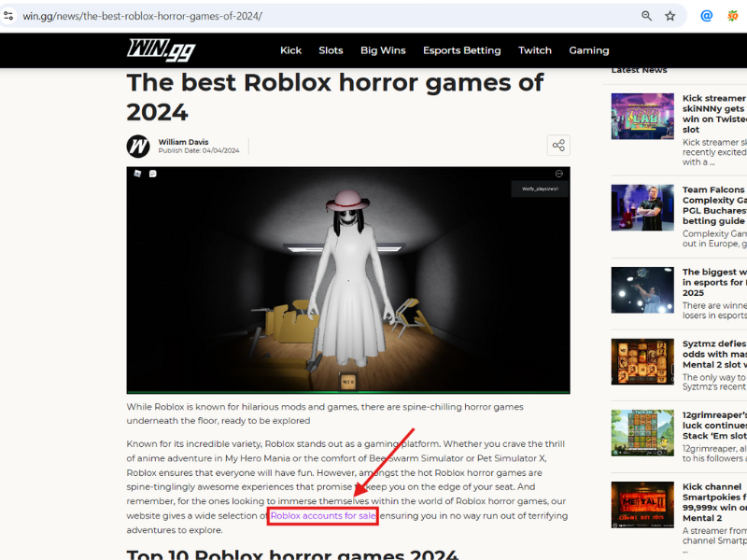Share the article using the share icon
The height and width of the screenshot is (560, 747).
click(558, 146)
